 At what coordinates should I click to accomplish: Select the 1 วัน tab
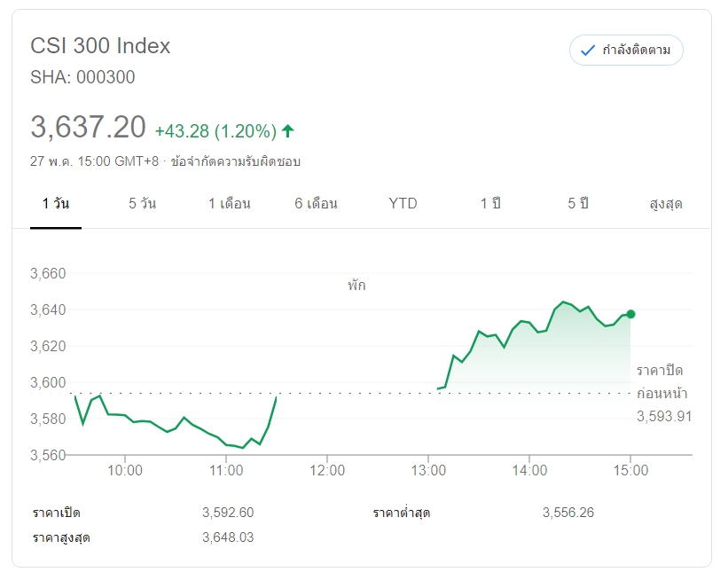(56, 204)
